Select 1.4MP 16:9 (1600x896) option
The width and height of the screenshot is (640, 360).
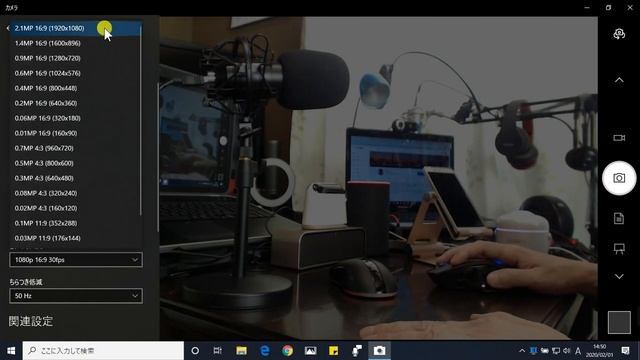tap(76, 43)
